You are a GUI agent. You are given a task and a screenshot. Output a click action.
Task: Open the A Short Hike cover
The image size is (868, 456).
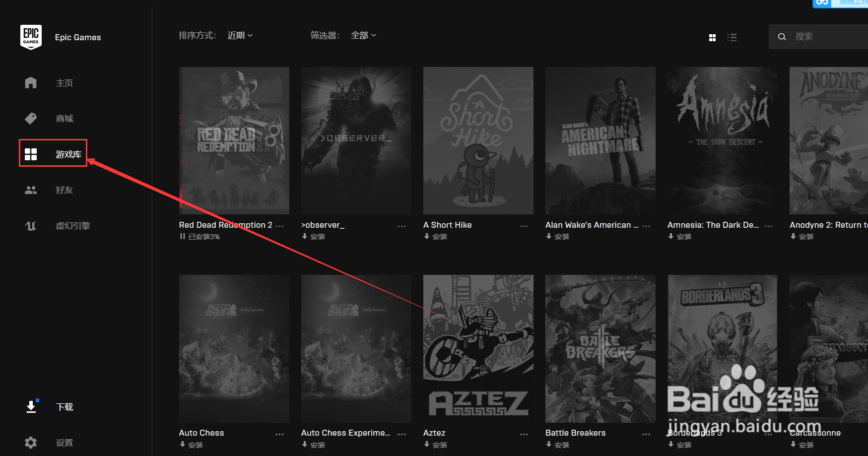pos(478,141)
